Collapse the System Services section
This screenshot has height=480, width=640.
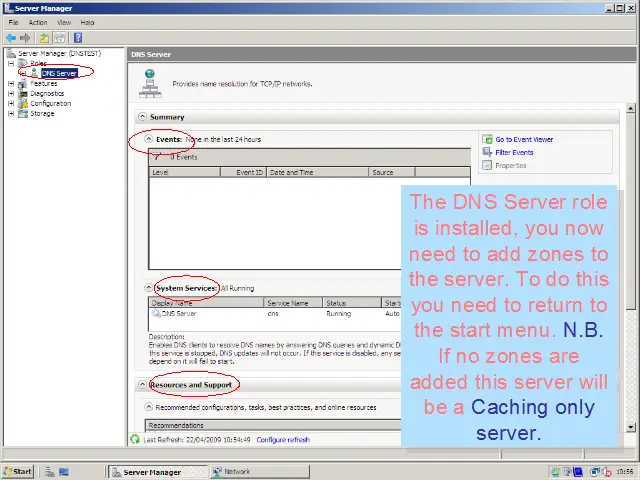[149, 287]
